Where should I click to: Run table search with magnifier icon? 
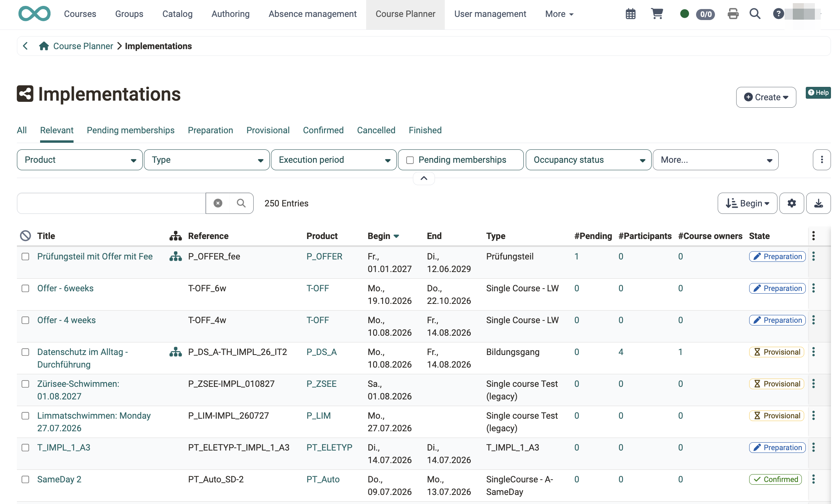[x=241, y=203]
